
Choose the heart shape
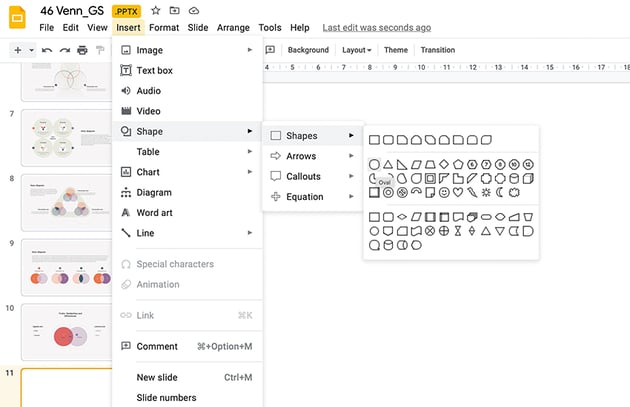[458, 192]
